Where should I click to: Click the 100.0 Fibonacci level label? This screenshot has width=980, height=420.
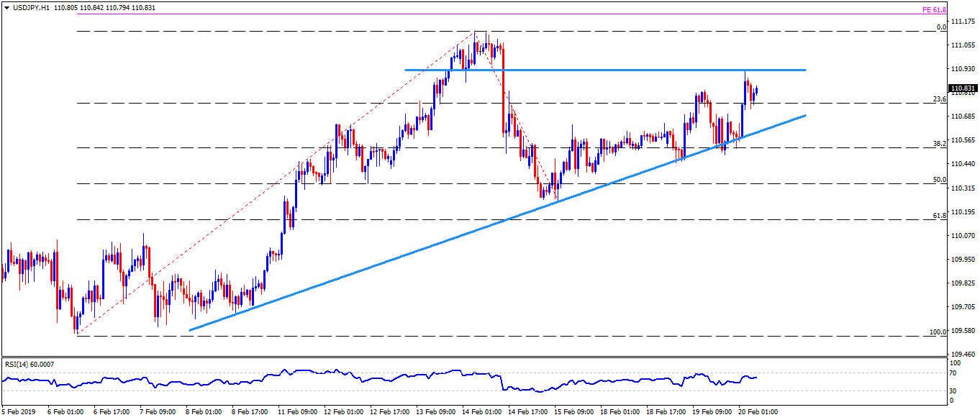tap(937, 332)
